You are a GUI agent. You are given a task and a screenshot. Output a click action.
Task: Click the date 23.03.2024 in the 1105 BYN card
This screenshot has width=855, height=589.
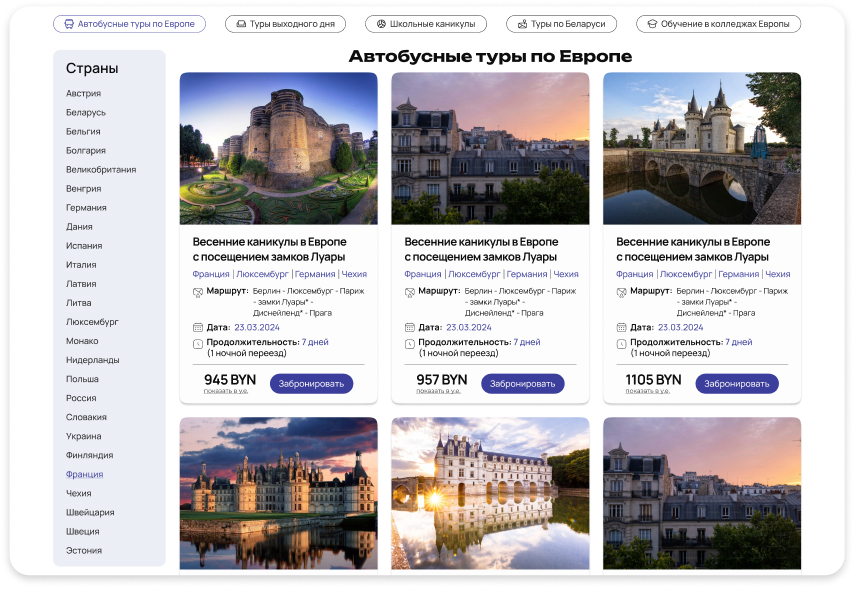(680, 327)
